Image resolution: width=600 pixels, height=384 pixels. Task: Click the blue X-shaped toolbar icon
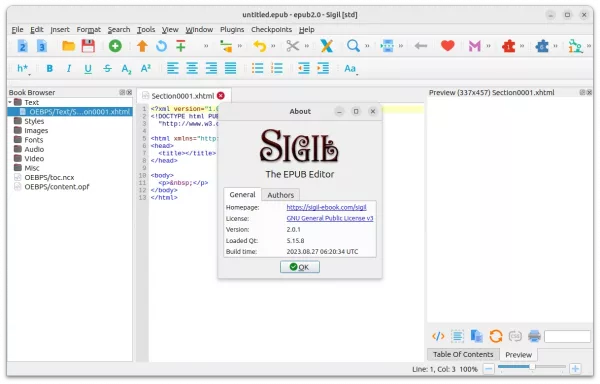326,46
